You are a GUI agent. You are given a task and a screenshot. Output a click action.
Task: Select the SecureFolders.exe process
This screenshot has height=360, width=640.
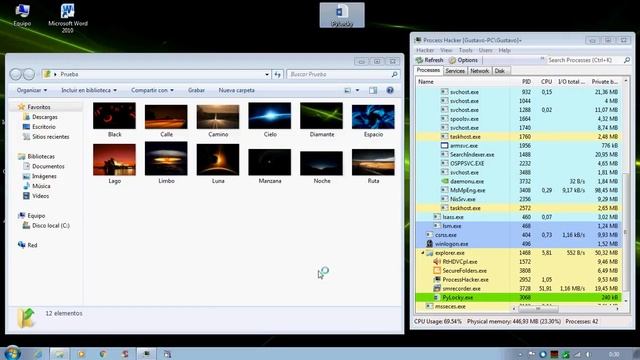(x=518, y=271)
